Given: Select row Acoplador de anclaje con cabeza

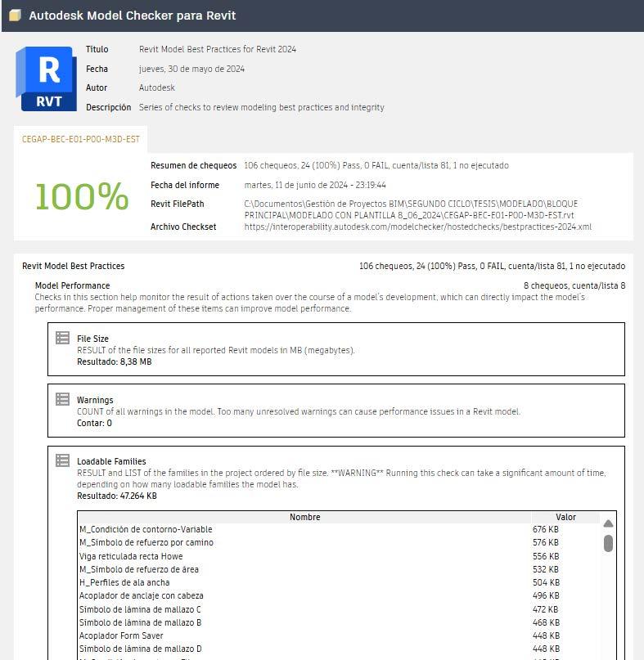Looking at the screenshot, I should (x=304, y=595).
